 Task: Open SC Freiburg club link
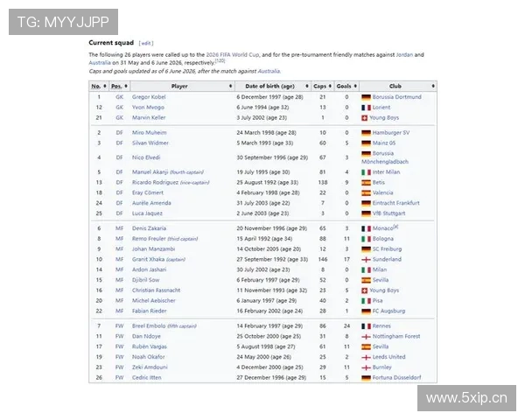click(387, 248)
